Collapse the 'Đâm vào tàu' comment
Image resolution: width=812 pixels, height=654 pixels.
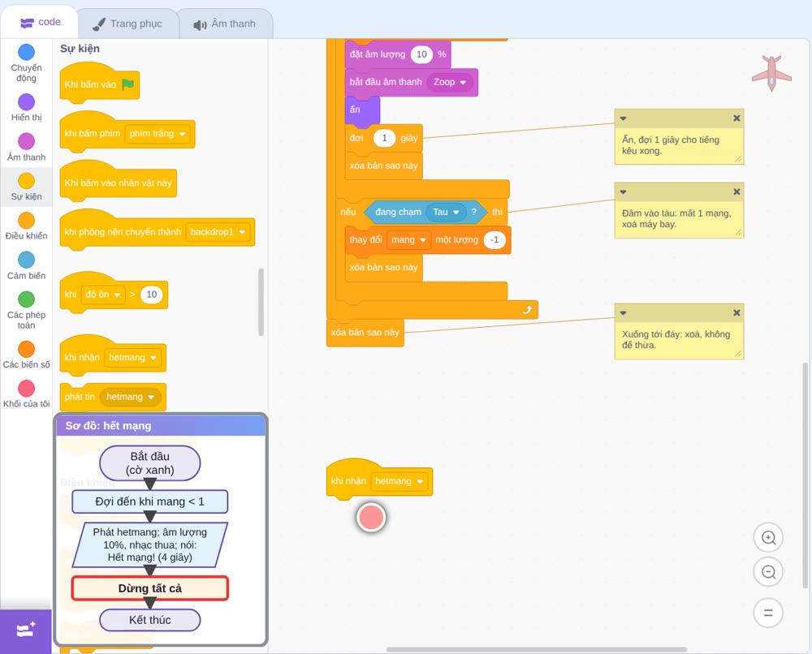(x=623, y=192)
